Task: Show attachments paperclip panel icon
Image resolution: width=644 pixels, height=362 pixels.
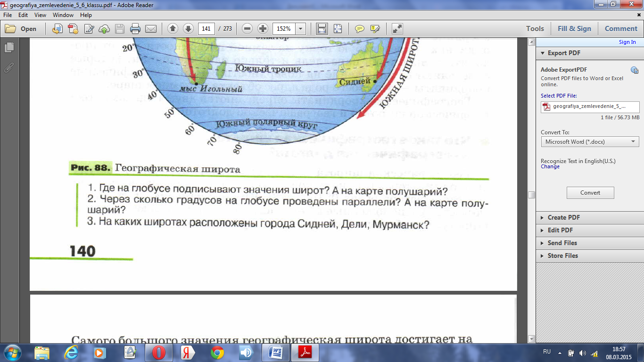Action: click(8, 67)
